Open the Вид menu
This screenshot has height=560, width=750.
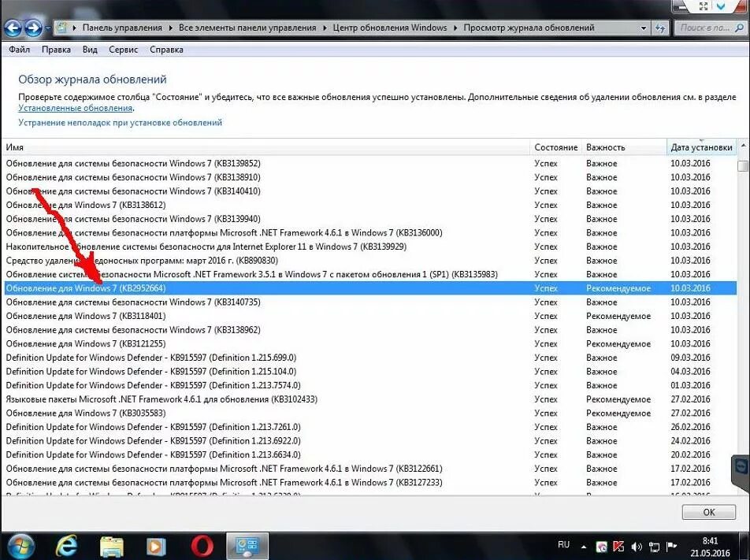[x=90, y=50]
